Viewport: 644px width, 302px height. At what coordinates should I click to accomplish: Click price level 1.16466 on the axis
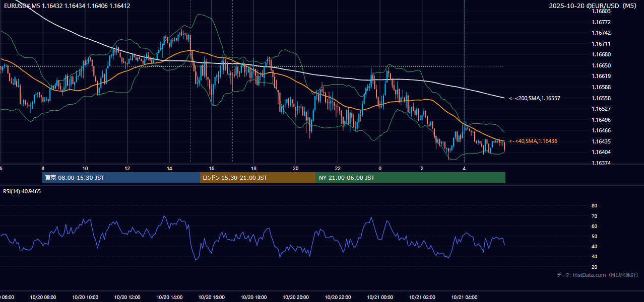601,130
